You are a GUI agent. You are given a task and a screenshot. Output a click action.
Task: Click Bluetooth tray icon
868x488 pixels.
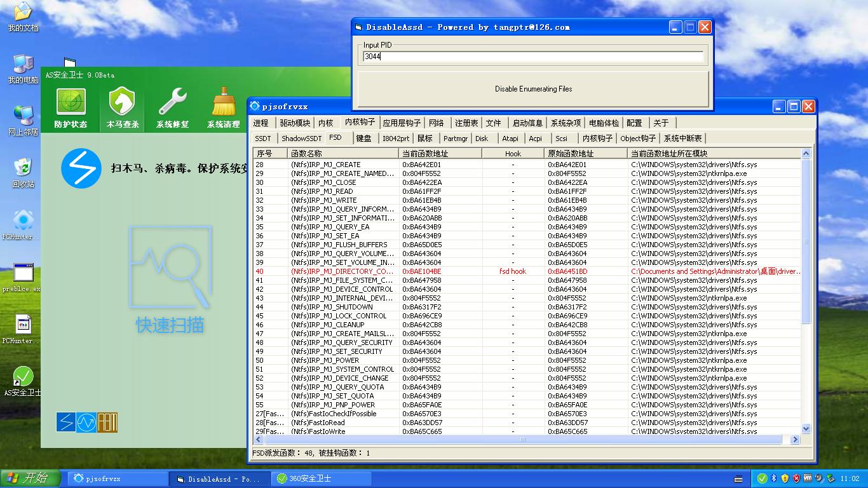(x=774, y=478)
